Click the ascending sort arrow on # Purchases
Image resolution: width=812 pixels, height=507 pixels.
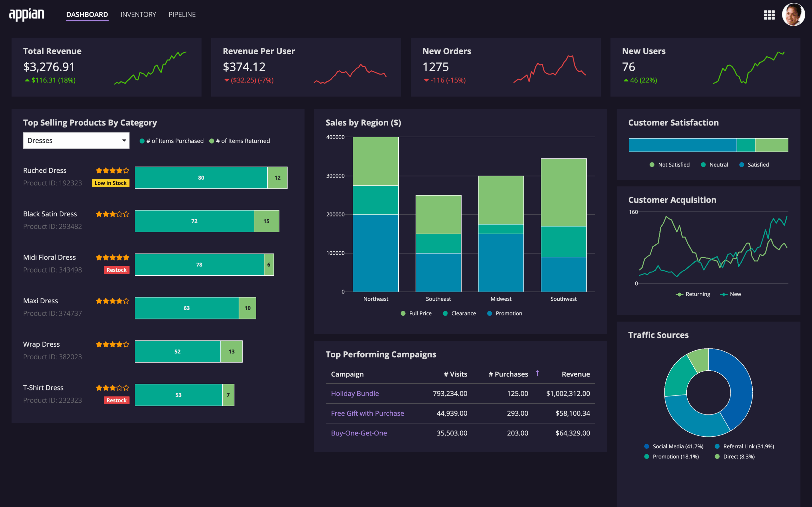pyautogui.click(x=538, y=373)
